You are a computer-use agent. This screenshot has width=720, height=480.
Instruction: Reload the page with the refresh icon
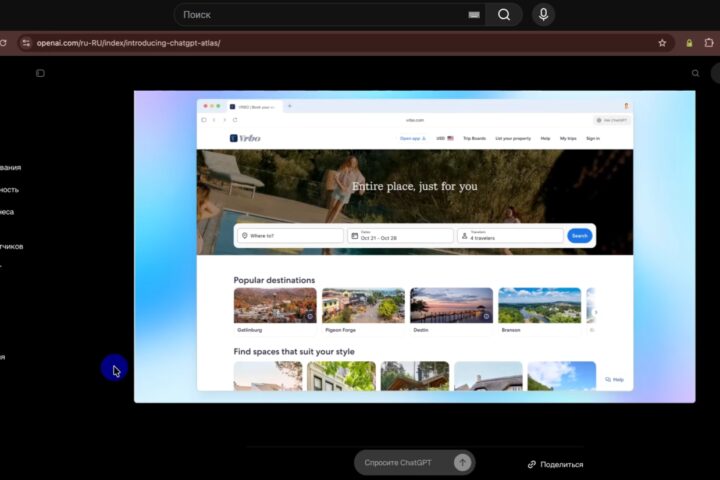click(3, 43)
